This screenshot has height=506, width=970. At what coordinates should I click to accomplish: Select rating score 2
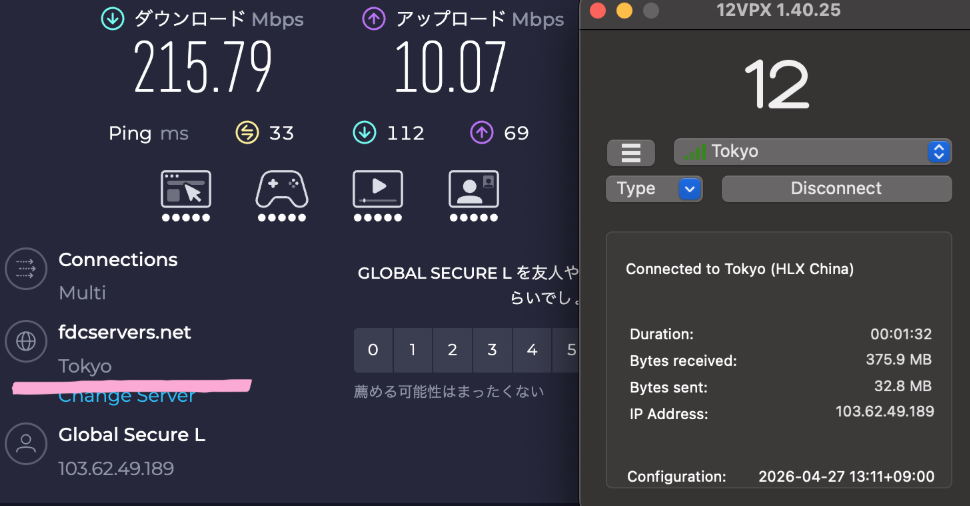tap(452, 350)
